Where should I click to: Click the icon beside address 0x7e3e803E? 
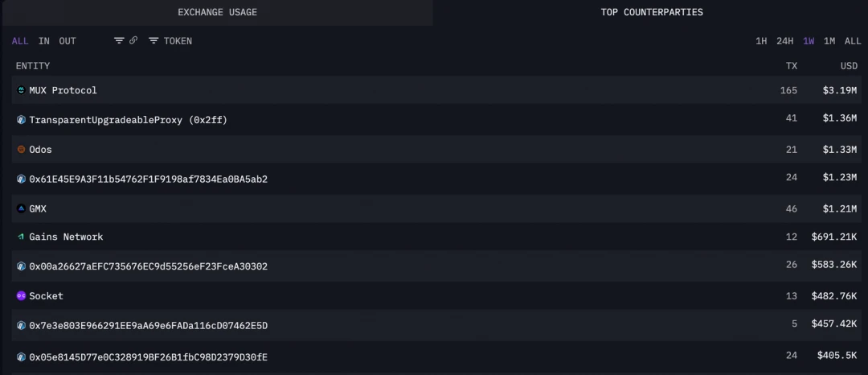tap(21, 326)
